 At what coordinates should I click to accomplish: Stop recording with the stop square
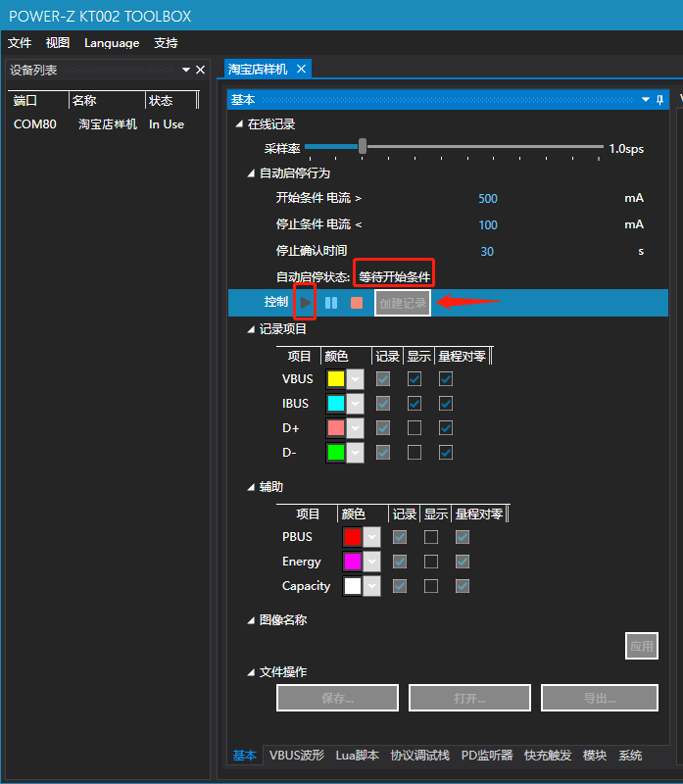click(357, 303)
